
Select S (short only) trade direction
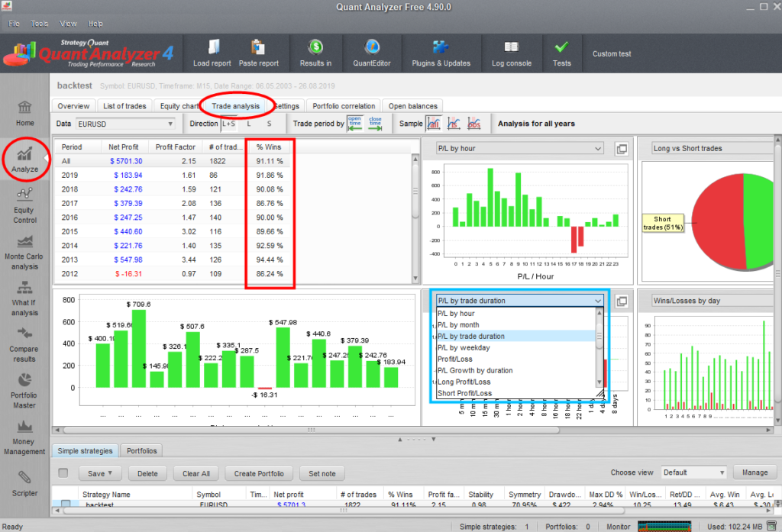coord(270,124)
